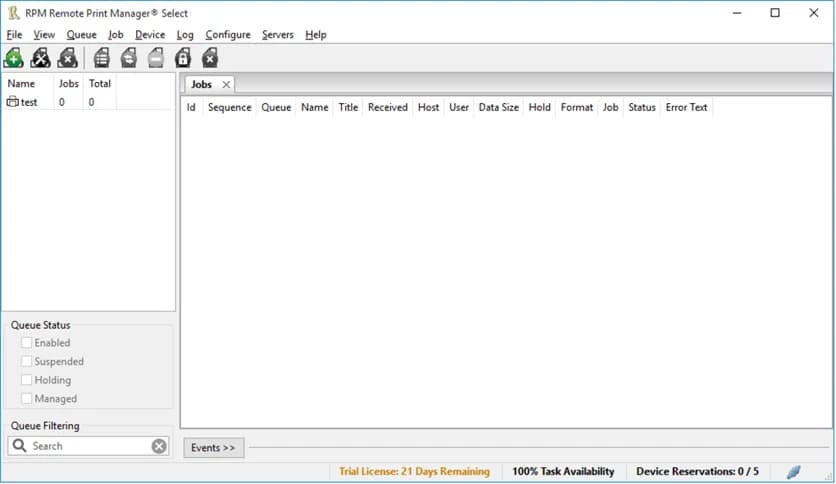Sort by the Received column header

click(x=388, y=107)
